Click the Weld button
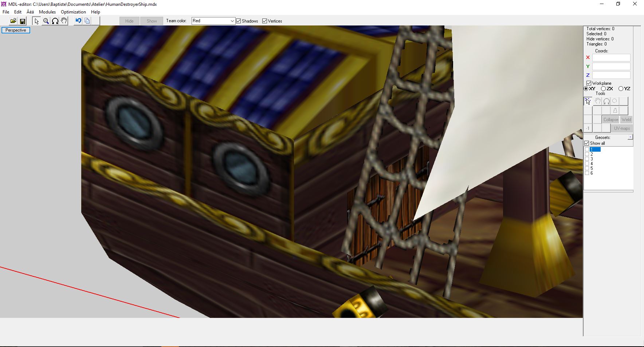 click(x=627, y=120)
